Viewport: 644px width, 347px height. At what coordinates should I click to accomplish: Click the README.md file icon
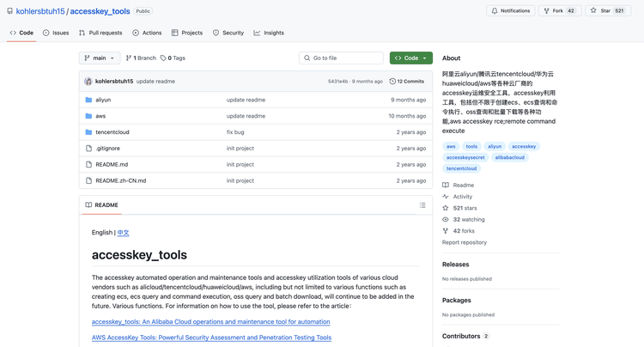tap(88, 164)
